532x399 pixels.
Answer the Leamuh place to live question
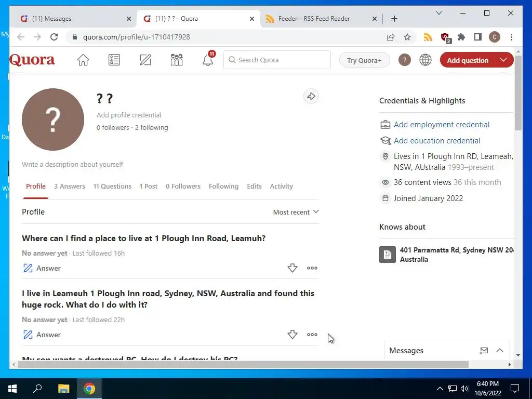(x=42, y=268)
